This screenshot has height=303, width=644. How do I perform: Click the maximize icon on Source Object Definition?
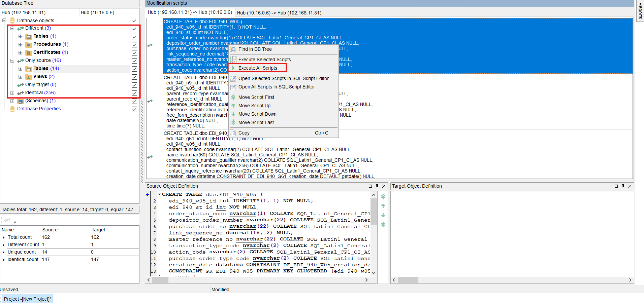pyautogui.click(x=371, y=186)
